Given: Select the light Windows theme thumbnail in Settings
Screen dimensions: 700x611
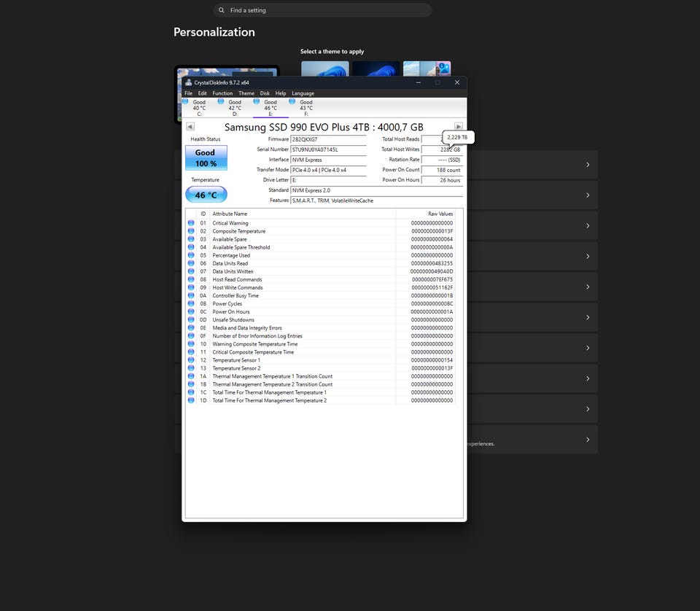Looking at the screenshot, I should pos(325,69).
